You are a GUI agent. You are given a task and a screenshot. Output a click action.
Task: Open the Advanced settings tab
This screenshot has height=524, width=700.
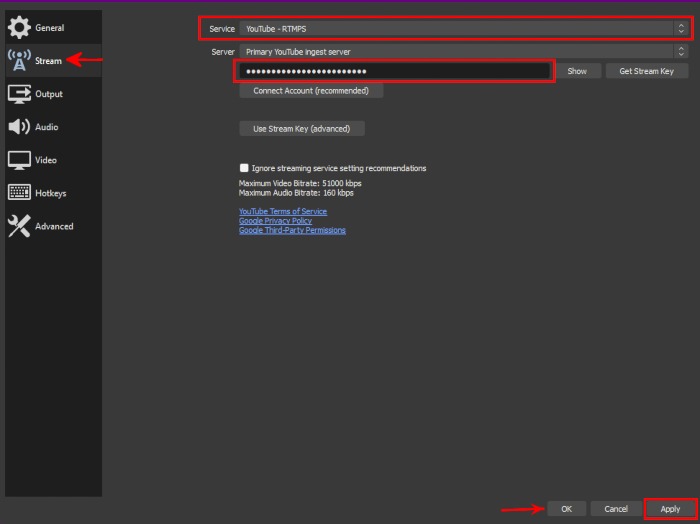click(54, 226)
